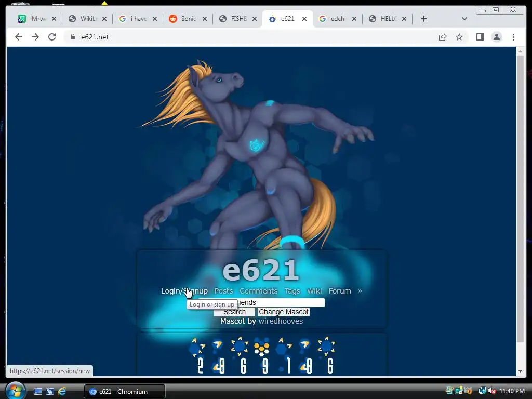
Task: Close the Sonic tab
Action: 205,19
